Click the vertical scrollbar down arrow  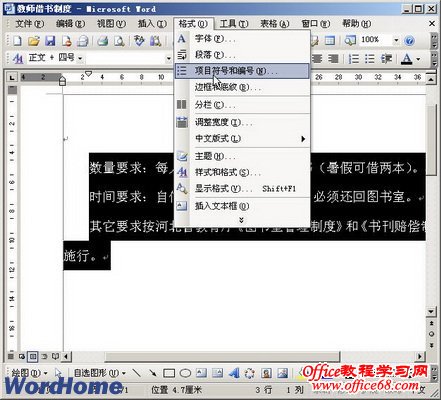pos(431,312)
